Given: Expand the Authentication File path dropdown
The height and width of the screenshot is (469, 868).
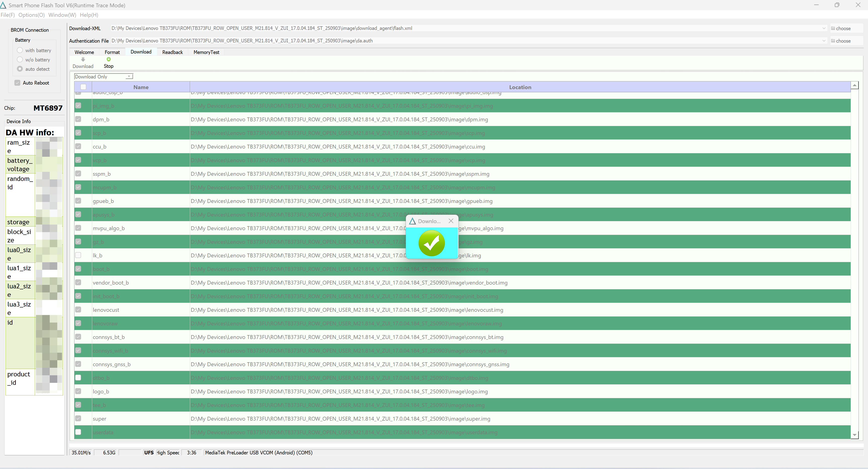Looking at the screenshot, I should (x=824, y=41).
